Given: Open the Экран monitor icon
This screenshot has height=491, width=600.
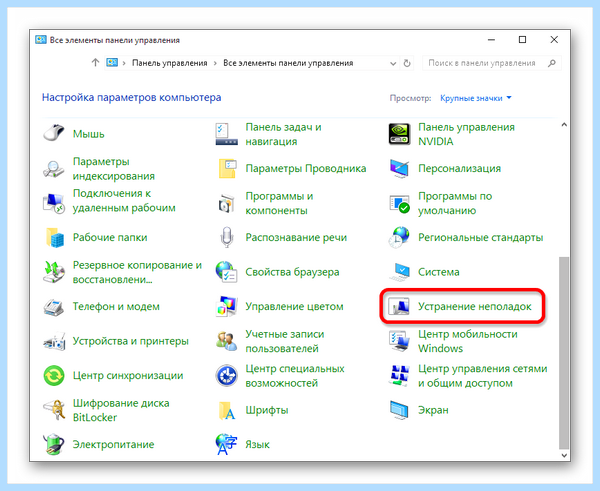Looking at the screenshot, I should point(399,410).
